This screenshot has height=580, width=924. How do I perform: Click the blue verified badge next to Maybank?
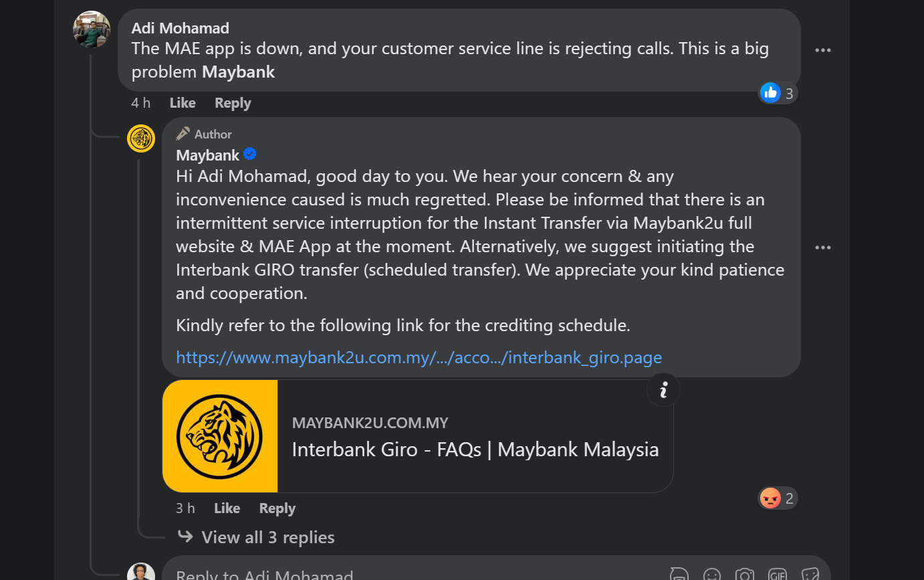249,154
